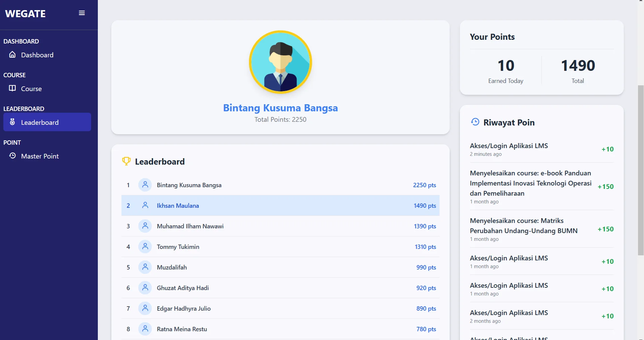Viewport: 644px width, 340px height.
Task: Open the Course menu item
Action: pos(31,89)
